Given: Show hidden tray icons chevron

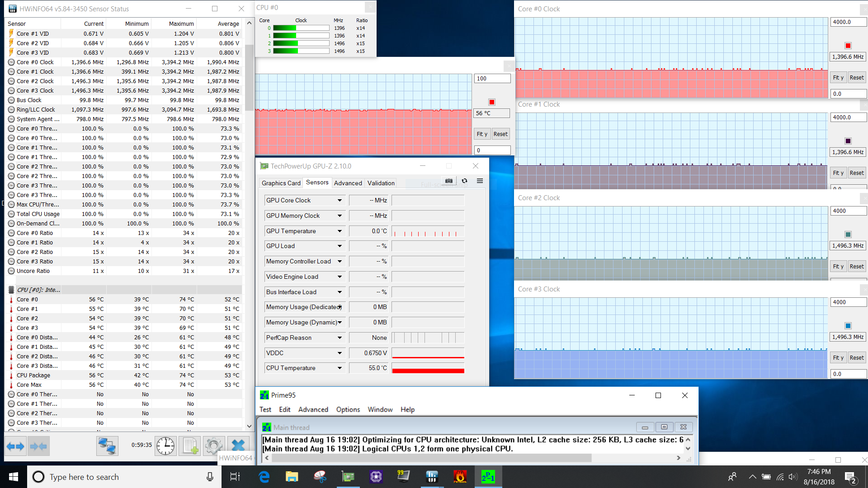Looking at the screenshot, I should coord(752,477).
